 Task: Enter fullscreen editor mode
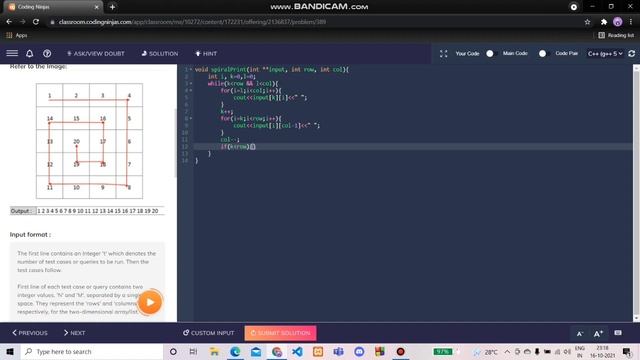444,53
